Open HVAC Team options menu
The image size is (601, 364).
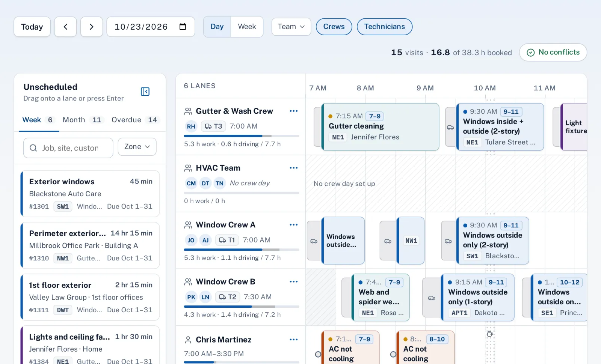(294, 168)
